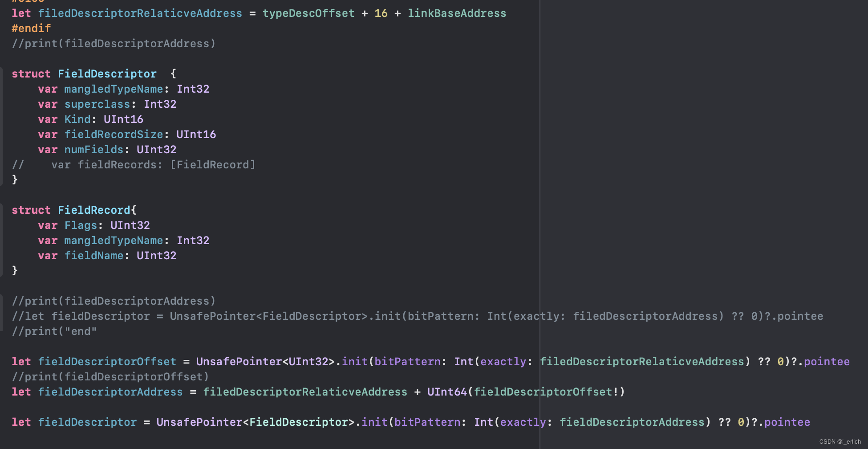Click 'var Kind: UInt16' property line
868x449 pixels.
click(x=91, y=119)
